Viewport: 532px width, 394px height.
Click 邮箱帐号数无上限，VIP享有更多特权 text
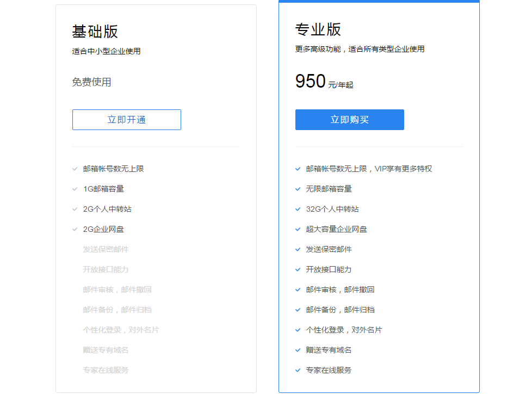369,169
